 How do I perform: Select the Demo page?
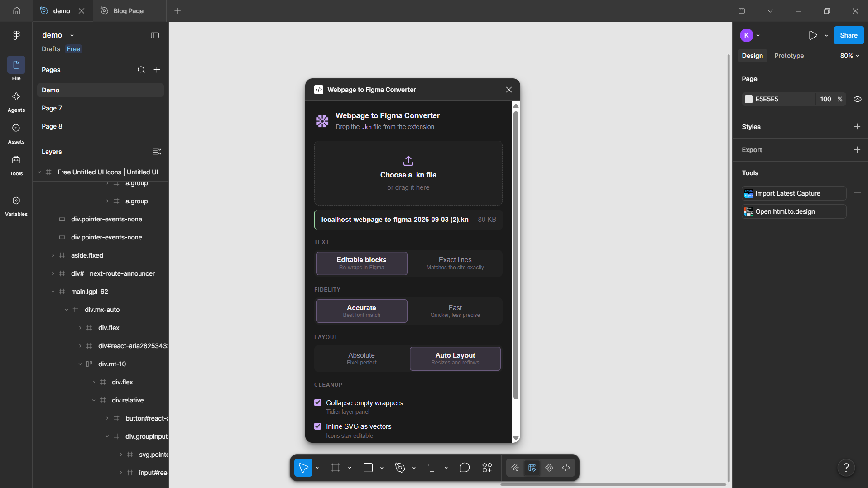101,90
